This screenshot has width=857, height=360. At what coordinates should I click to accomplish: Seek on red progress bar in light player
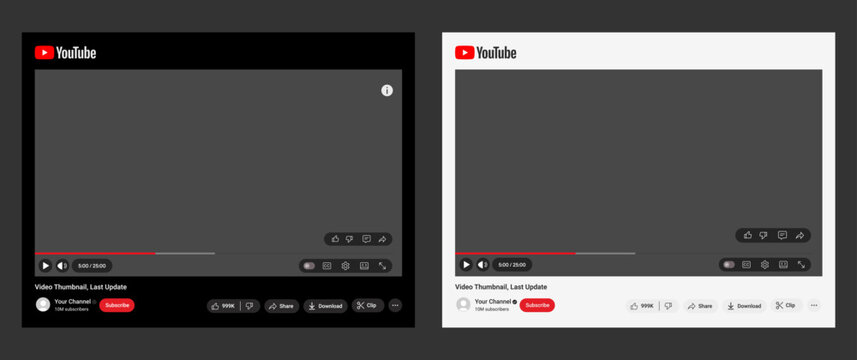pyautogui.click(x=515, y=253)
